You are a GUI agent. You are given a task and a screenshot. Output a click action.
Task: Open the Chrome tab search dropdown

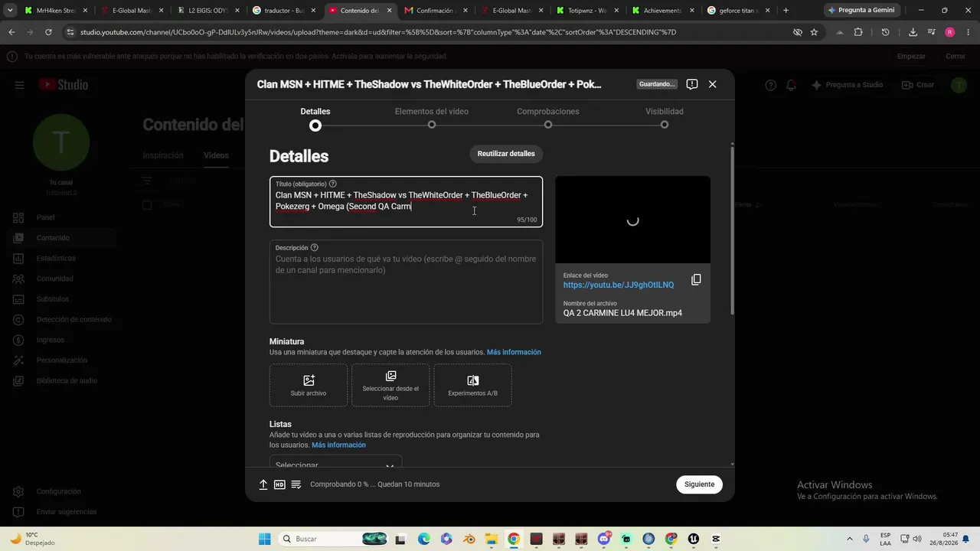[10, 11]
